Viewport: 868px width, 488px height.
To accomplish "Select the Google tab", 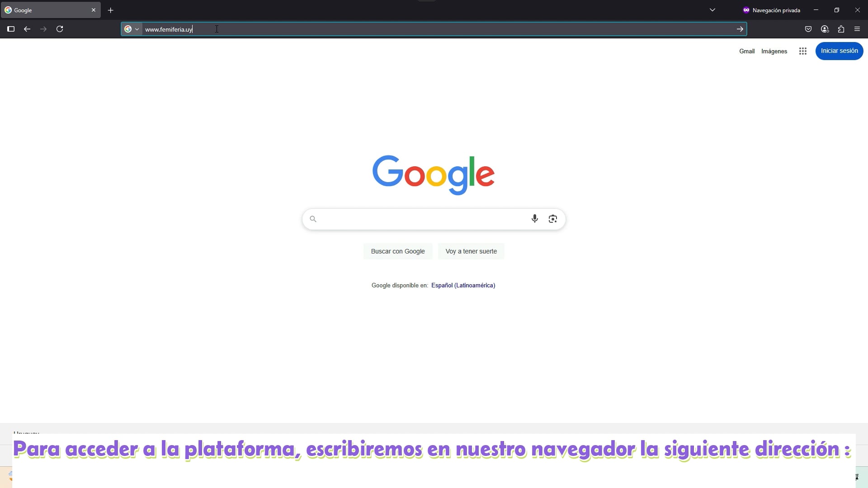I will (x=45, y=10).
